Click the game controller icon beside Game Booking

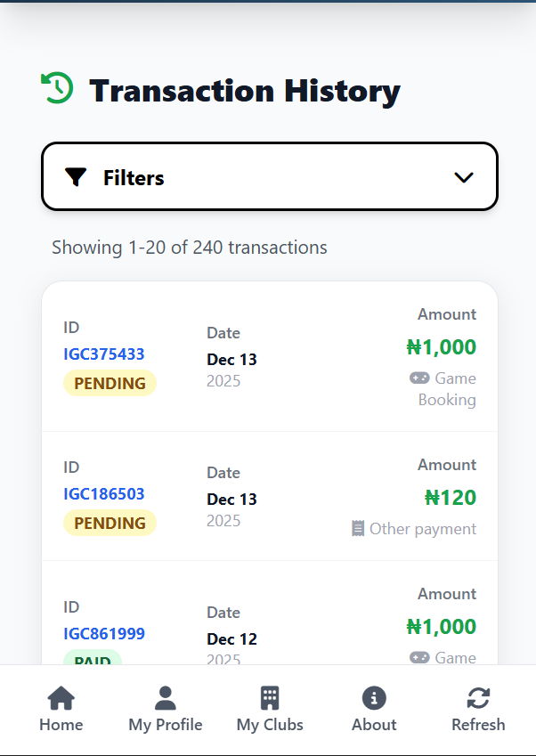[419, 378]
